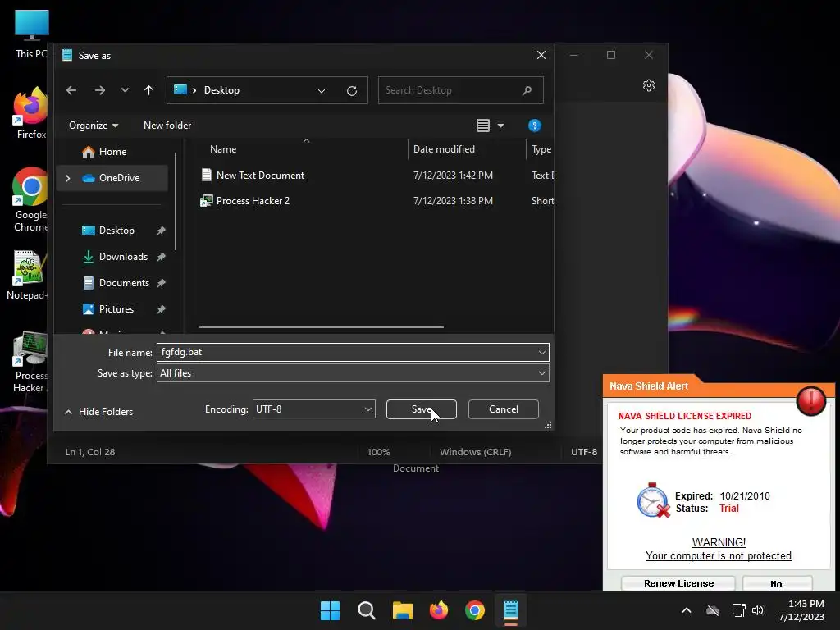Open Notepad++ desktop shortcut
The width and height of the screenshot is (840, 630).
pos(27,276)
